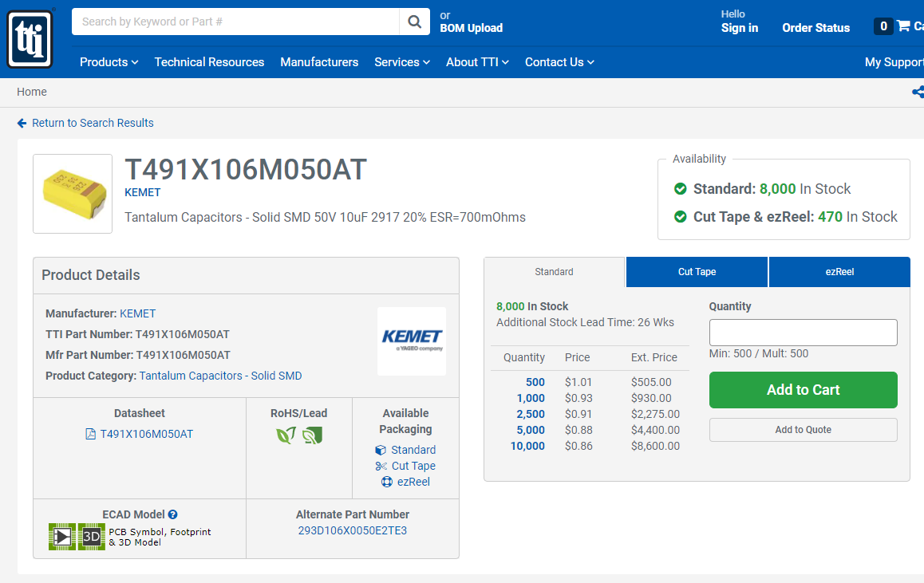The width and height of the screenshot is (924, 583).
Task: Select the 2,500 quantity price break
Action: [x=531, y=414]
